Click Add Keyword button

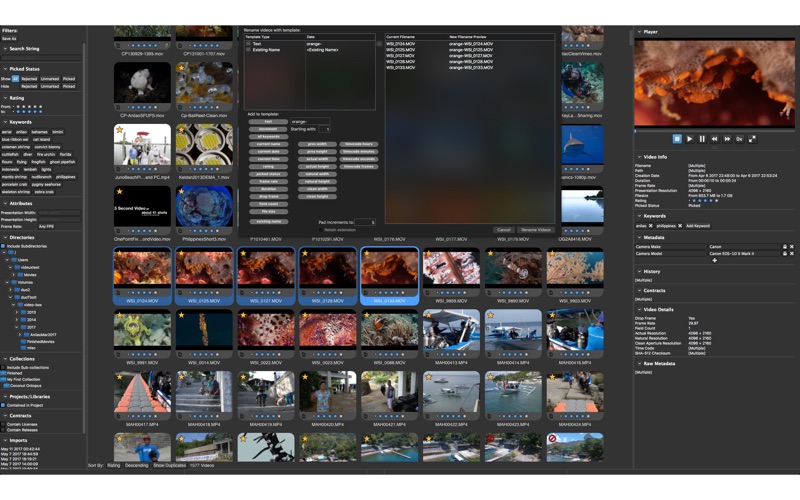click(x=697, y=226)
